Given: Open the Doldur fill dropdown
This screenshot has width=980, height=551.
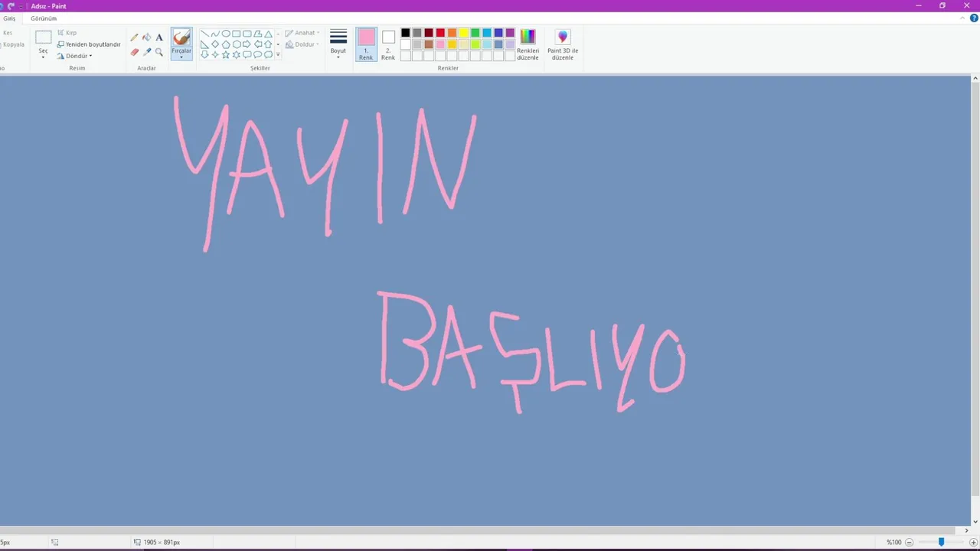Looking at the screenshot, I should pyautogui.click(x=302, y=44).
